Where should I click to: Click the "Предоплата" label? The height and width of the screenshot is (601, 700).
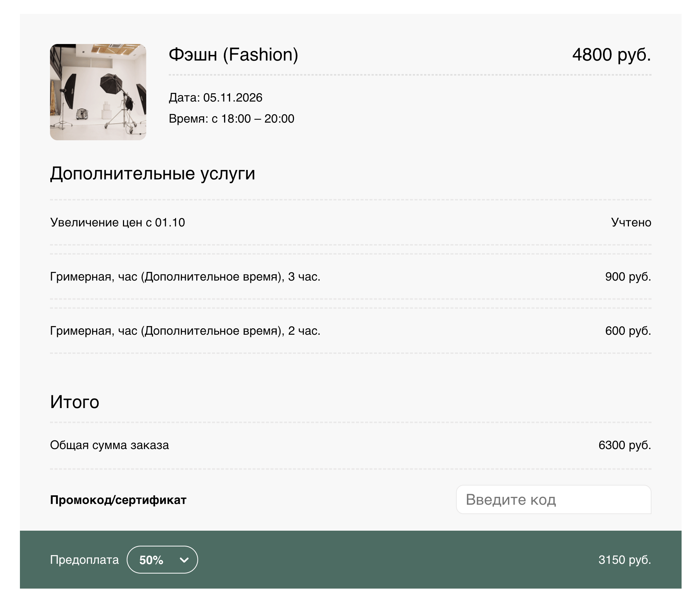[x=84, y=560]
